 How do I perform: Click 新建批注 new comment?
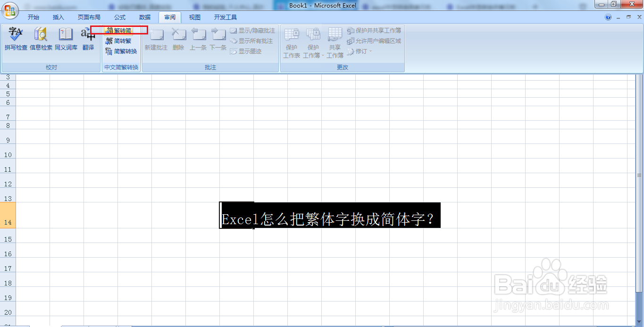pyautogui.click(x=156, y=39)
